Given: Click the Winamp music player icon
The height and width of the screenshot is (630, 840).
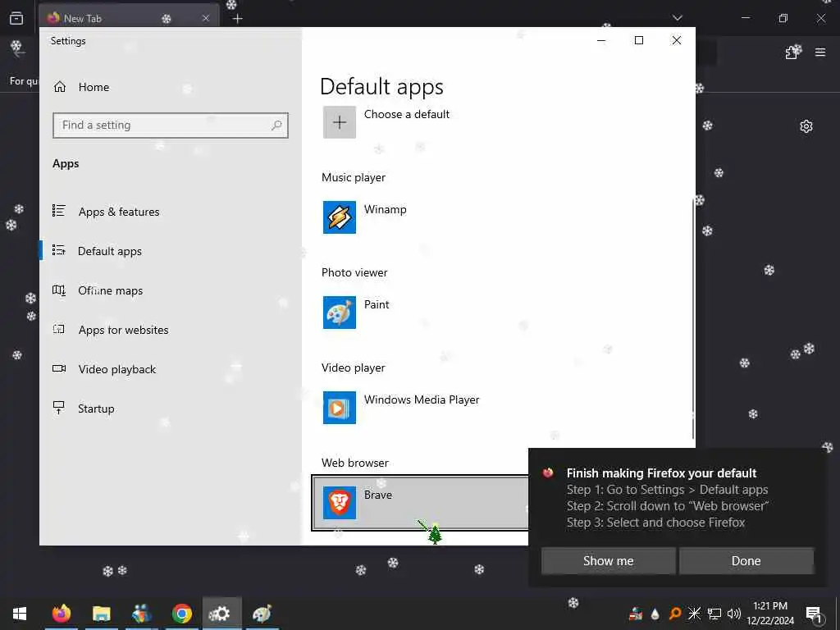Looking at the screenshot, I should pos(339,217).
